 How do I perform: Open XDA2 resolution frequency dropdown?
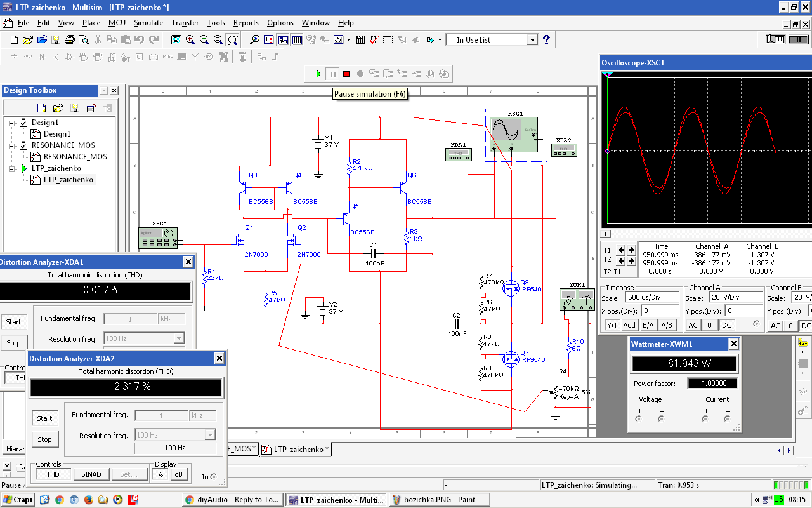(x=210, y=435)
